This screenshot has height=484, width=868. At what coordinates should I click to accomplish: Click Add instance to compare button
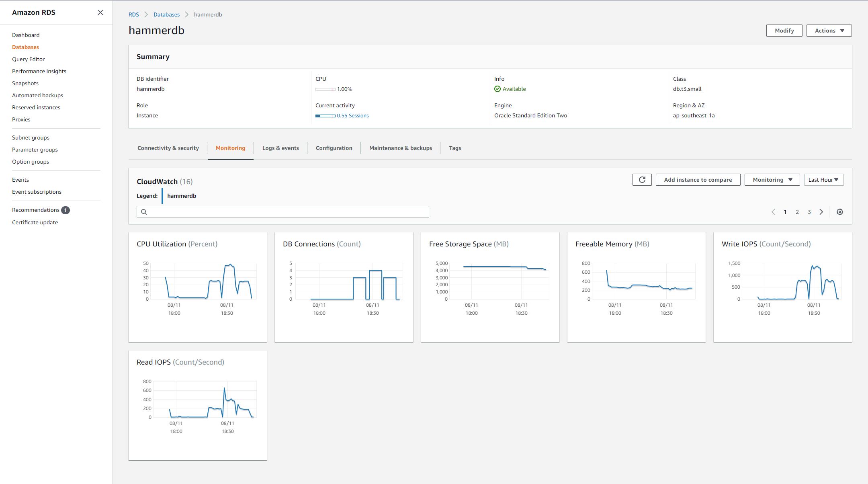pyautogui.click(x=698, y=180)
